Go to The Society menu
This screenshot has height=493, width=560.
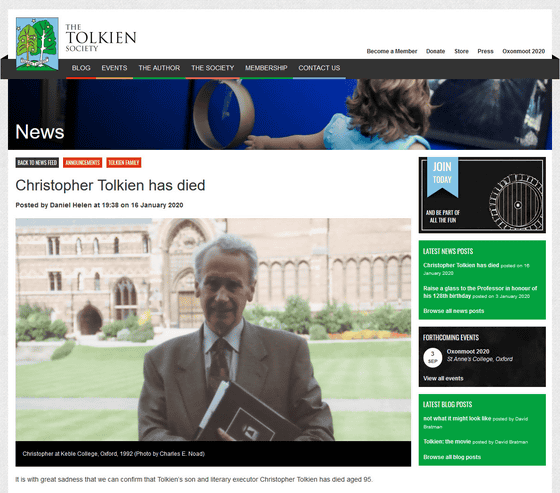[x=212, y=68]
